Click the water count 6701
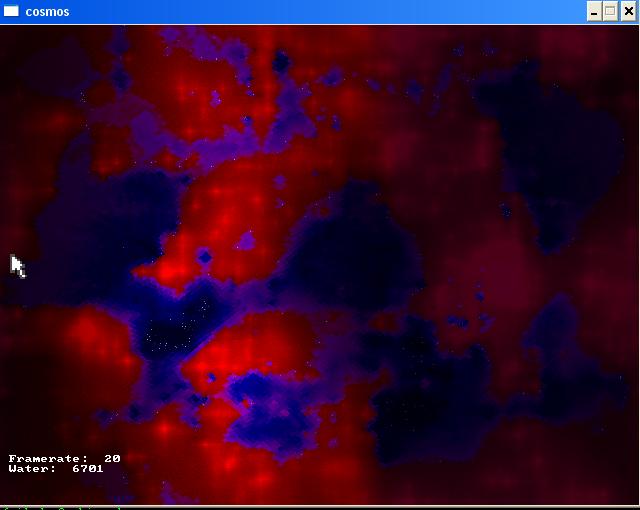 click(88, 468)
